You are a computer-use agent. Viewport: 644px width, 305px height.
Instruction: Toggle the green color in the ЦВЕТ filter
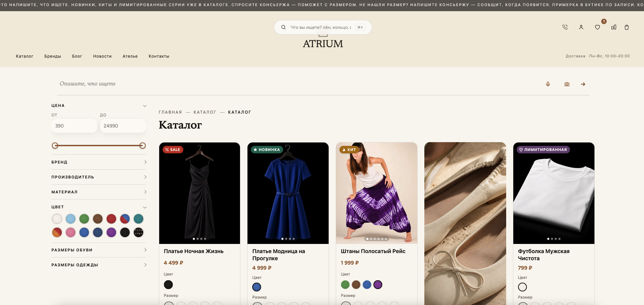click(84, 219)
